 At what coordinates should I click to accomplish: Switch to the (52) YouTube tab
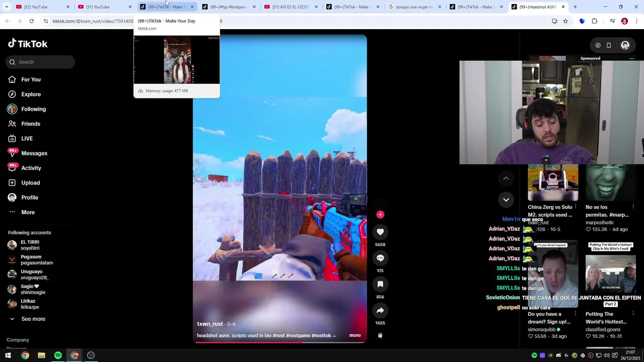tap(42, 7)
